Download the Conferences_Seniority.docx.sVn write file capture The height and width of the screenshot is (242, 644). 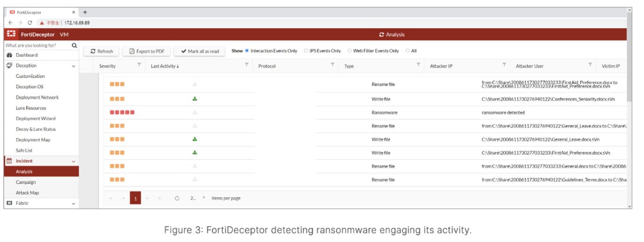[195, 99]
